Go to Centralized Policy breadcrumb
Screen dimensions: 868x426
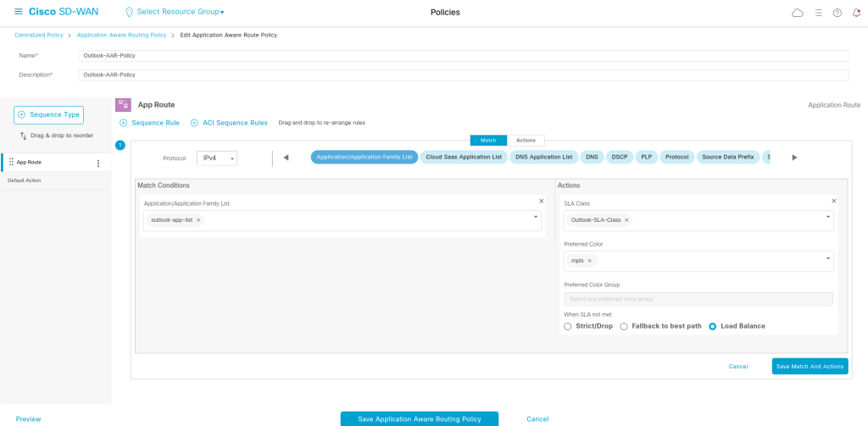point(39,35)
